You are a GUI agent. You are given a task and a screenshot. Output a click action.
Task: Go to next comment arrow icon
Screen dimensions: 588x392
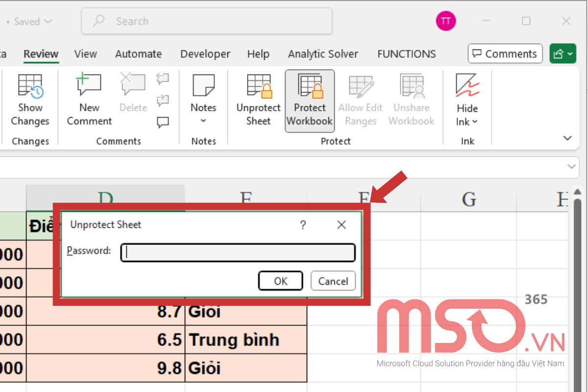point(162,100)
